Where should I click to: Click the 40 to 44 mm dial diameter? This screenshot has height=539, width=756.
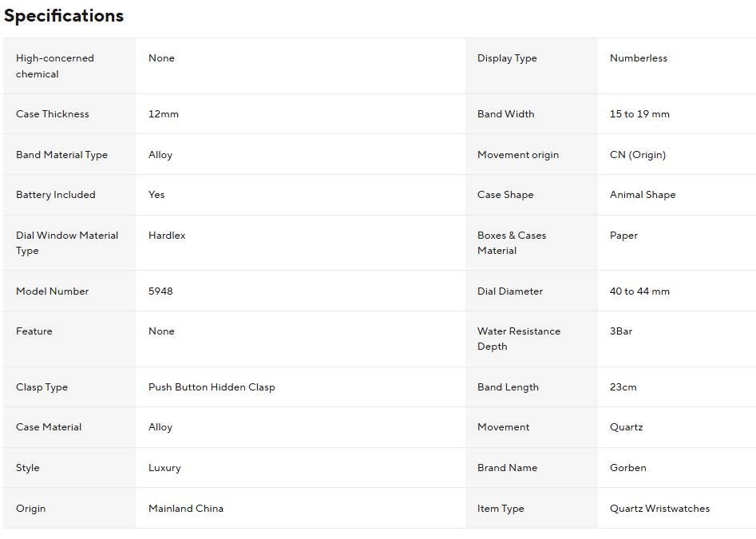coord(639,291)
